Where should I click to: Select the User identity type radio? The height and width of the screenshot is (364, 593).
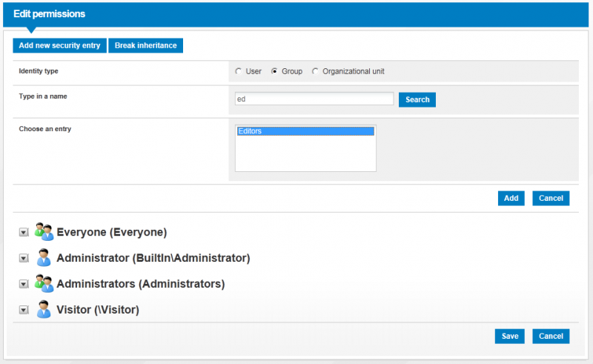[x=238, y=71]
